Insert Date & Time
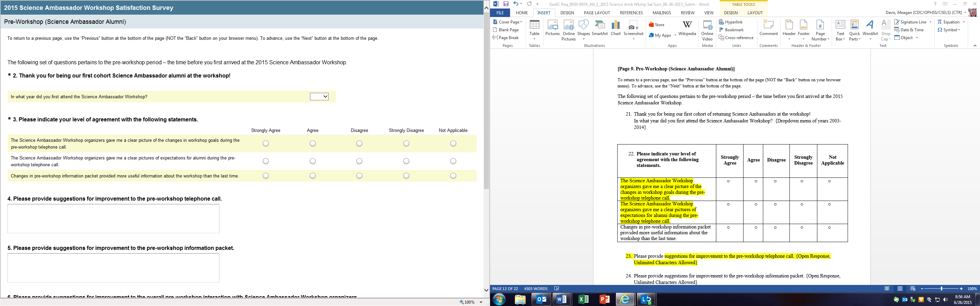Image resolution: width=980 pixels, height=306 pixels. coord(909,30)
